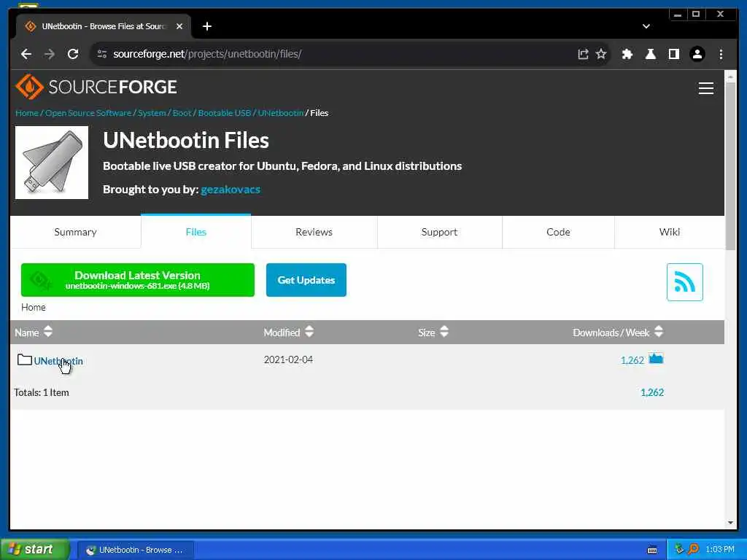The image size is (747, 560).
Task: View site information icon in address bar
Action: click(102, 54)
